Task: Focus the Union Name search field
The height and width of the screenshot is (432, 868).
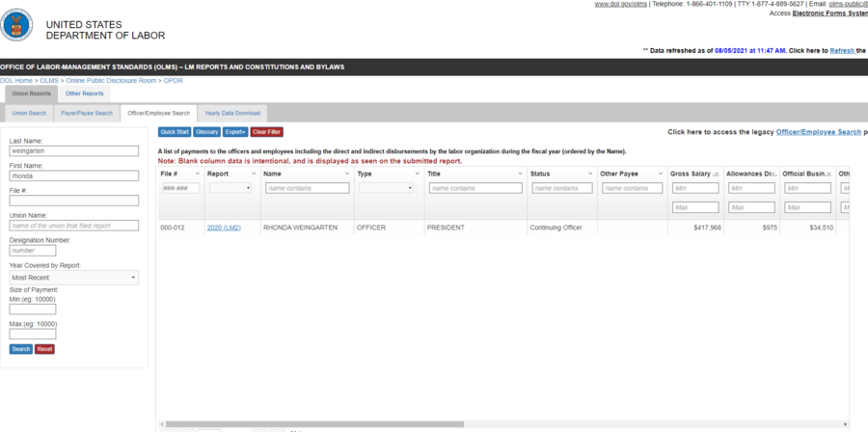Action: pyautogui.click(x=74, y=226)
